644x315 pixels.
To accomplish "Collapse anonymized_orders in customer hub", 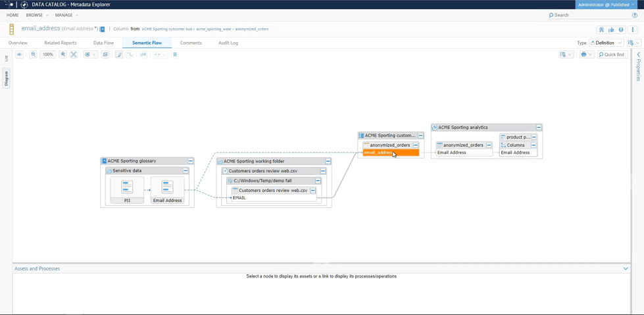I will point(416,145).
